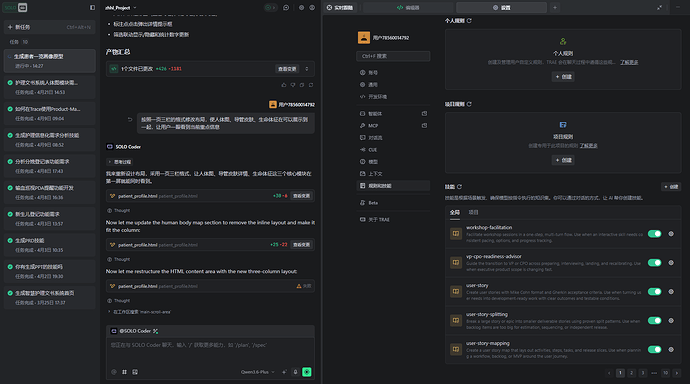Collapse the task list sidebar panel
This screenshot has width=690, height=384.
pyautogui.click(x=92, y=7)
